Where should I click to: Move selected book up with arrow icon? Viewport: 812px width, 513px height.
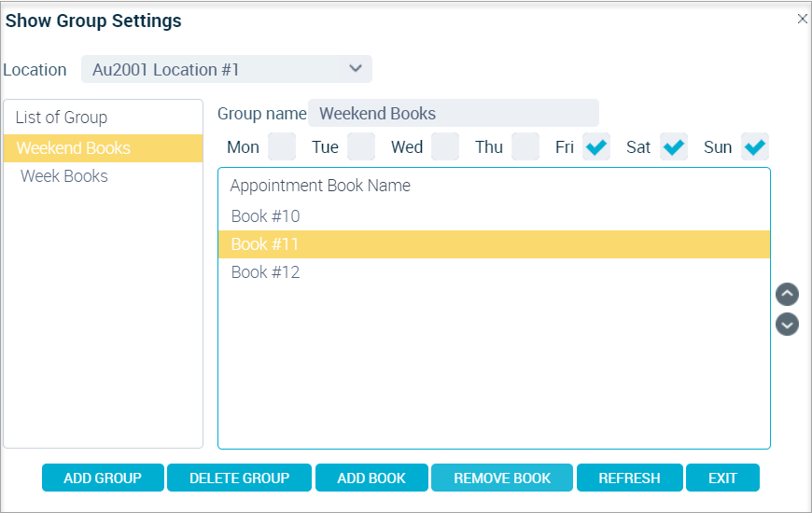(x=787, y=294)
